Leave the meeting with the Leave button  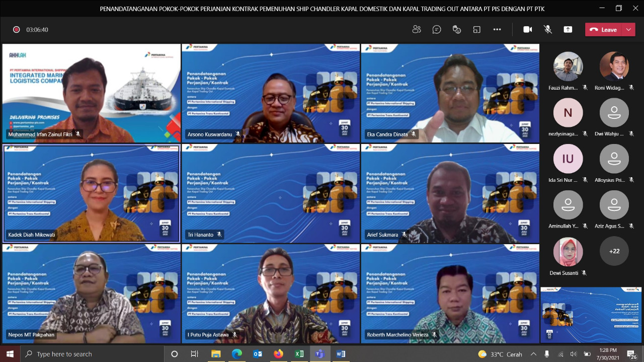coord(603,30)
